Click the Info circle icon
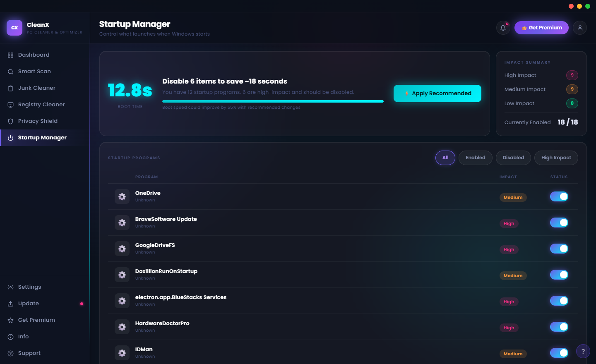The height and width of the screenshot is (364, 596). (x=11, y=337)
